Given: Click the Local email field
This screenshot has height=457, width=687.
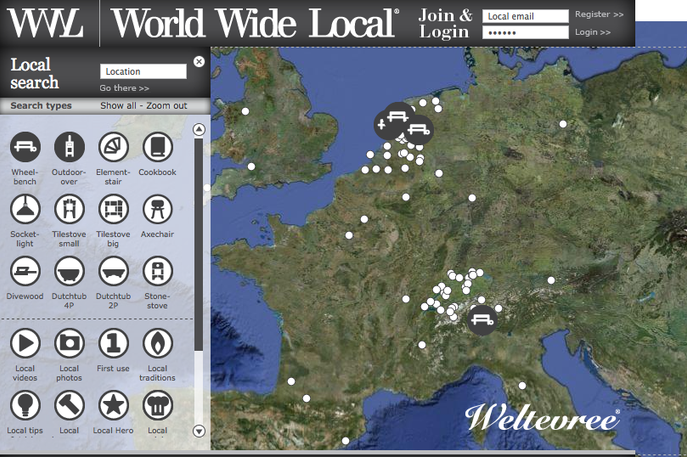Looking at the screenshot, I should [525, 16].
